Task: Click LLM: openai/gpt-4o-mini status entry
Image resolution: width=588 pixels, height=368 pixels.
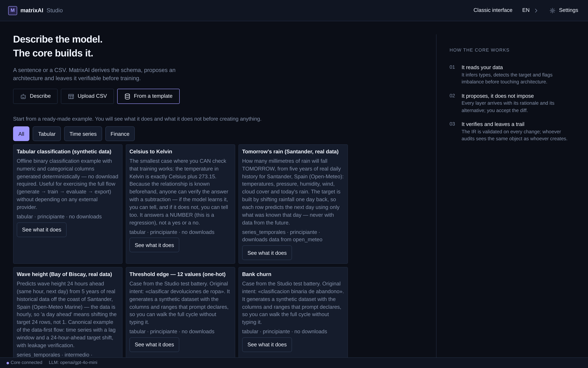Action: pyautogui.click(x=73, y=363)
